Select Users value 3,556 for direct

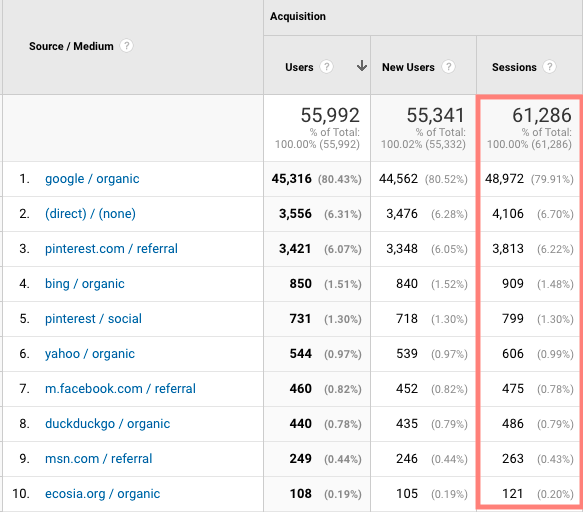[295, 214]
